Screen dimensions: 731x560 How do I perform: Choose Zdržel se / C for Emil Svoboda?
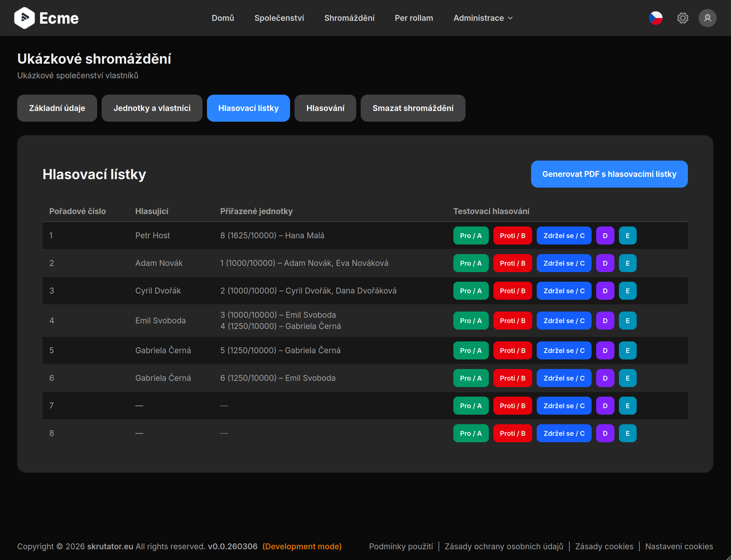point(564,321)
